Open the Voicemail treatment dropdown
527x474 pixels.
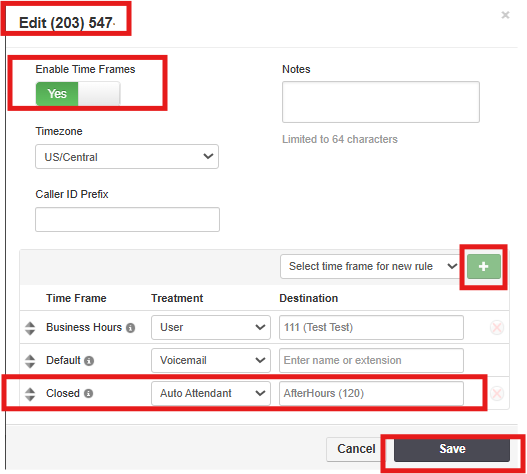[211, 360]
